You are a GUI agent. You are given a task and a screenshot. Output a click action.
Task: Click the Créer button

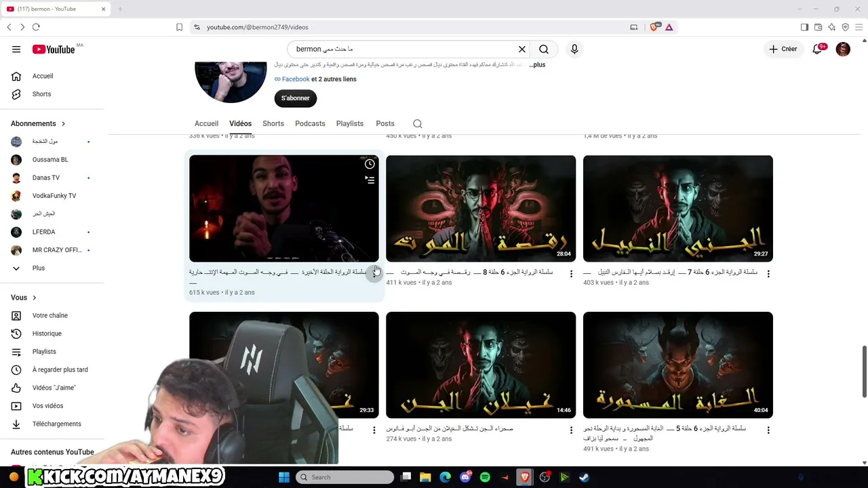(x=783, y=49)
